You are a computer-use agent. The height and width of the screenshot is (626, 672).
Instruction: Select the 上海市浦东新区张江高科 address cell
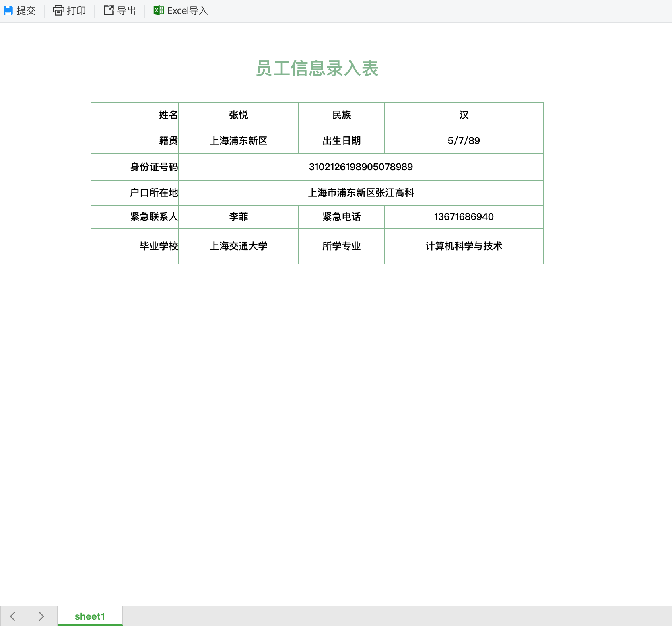pos(361,193)
